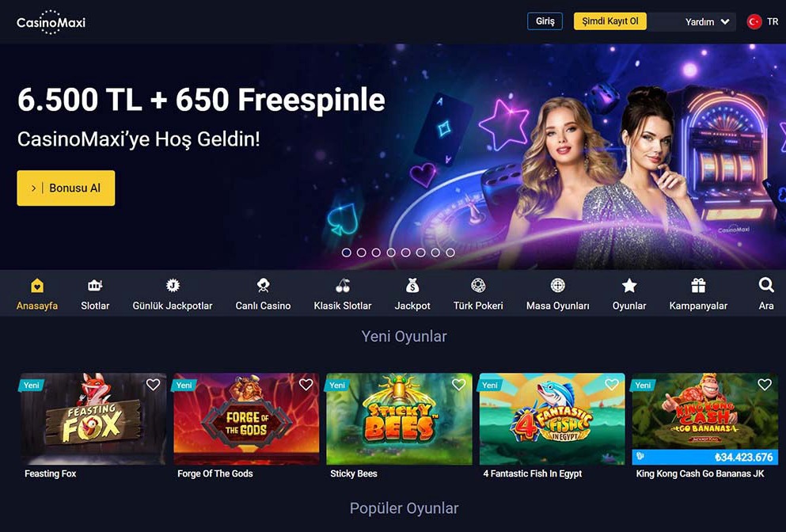Select the Canlı Casino dealer icon
This screenshot has height=532, width=786.
pyautogui.click(x=263, y=285)
